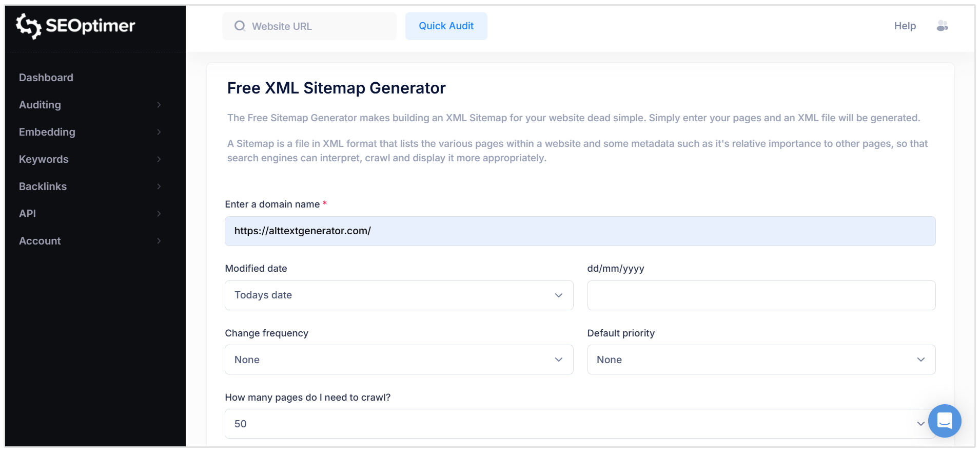Screen dimensions: 980x452
Task: Click the user account avatar icon
Action: click(942, 26)
